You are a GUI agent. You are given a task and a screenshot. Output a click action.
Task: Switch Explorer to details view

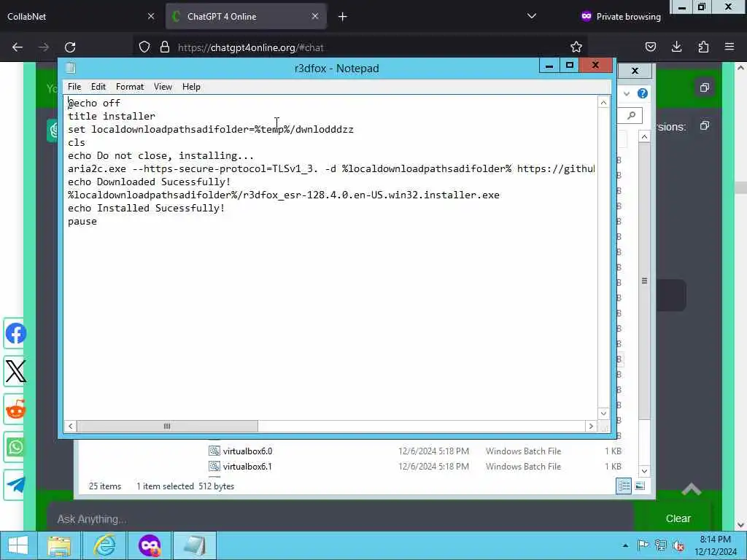pyautogui.click(x=624, y=486)
